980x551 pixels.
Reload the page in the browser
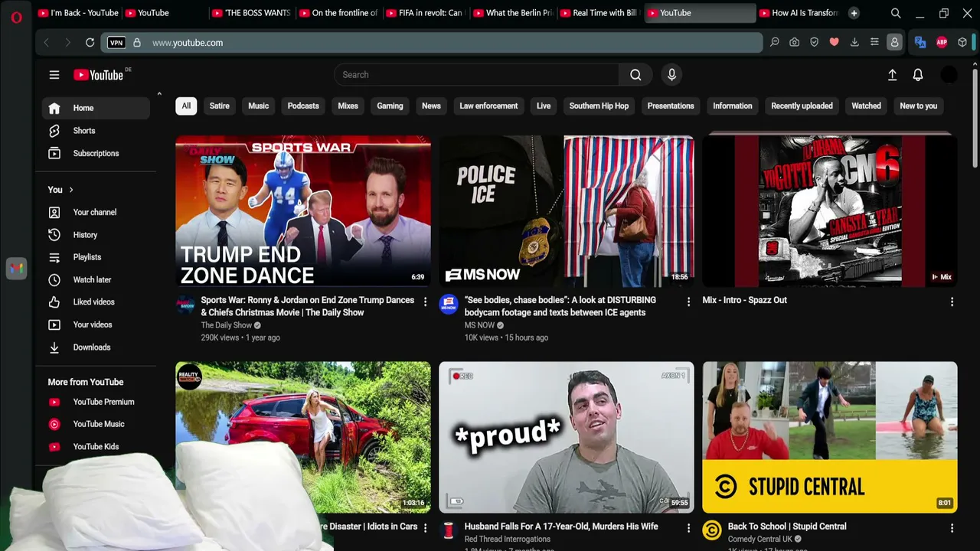point(90,43)
